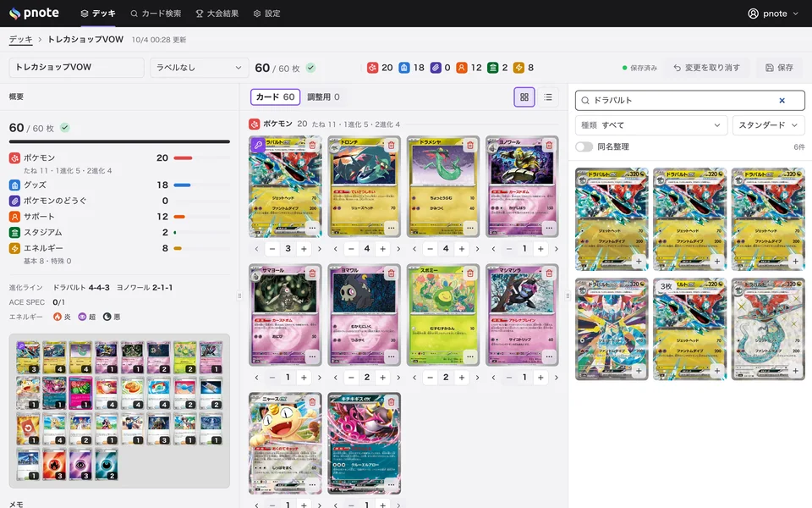Viewport: 812px width, 508px height.
Task: Click next arrow beside マシマシラ counter
Action: [557, 378]
